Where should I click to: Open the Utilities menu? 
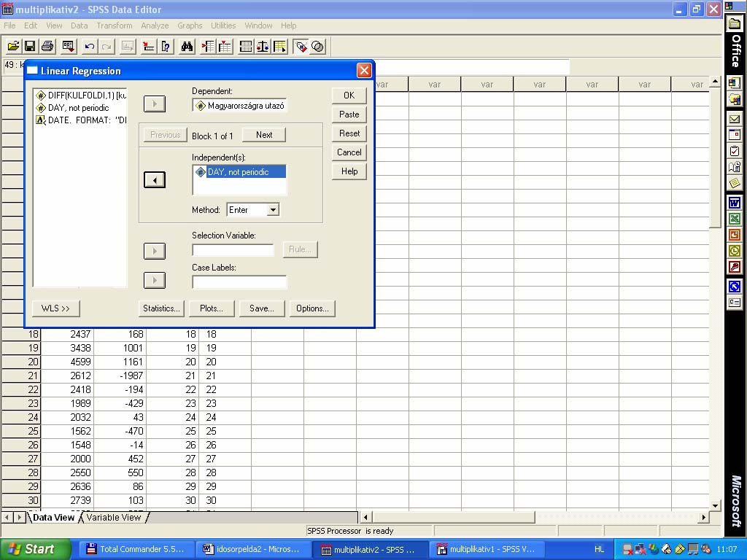[x=223, y=26]
